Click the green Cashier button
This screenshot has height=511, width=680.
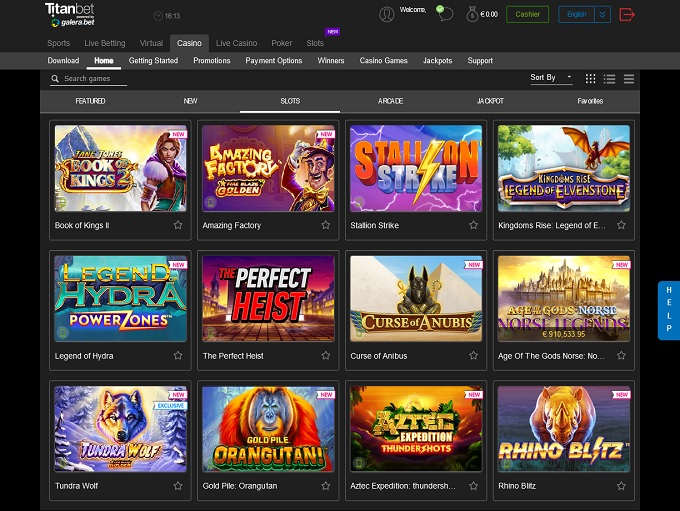pyautogui.click(x=527, y=14)
